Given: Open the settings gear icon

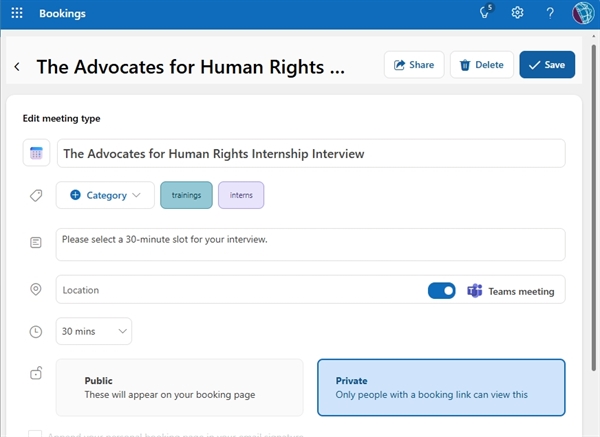Looking at the screenshot, I should (x=517, y=13).
